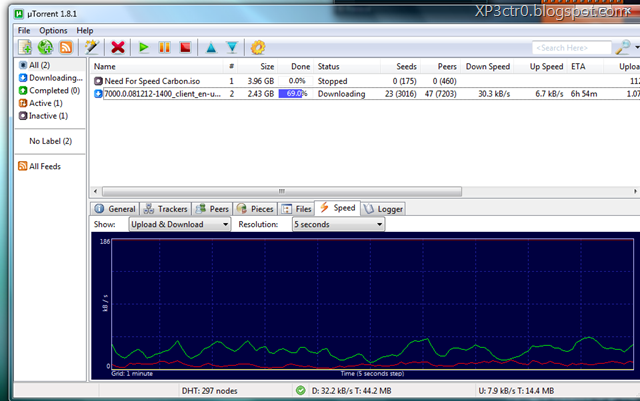The image size is (640, 401).
Task: Click green network status check icon
Action: (300, 390)
